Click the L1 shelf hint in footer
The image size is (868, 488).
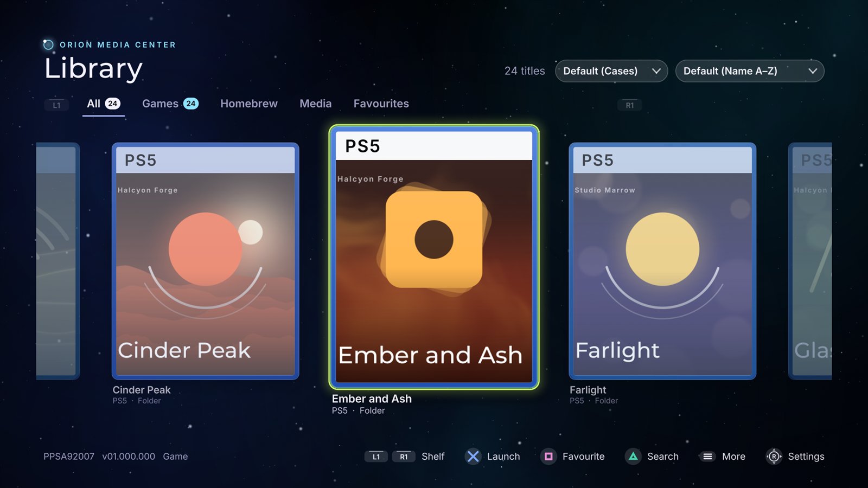tap(376, 457)
